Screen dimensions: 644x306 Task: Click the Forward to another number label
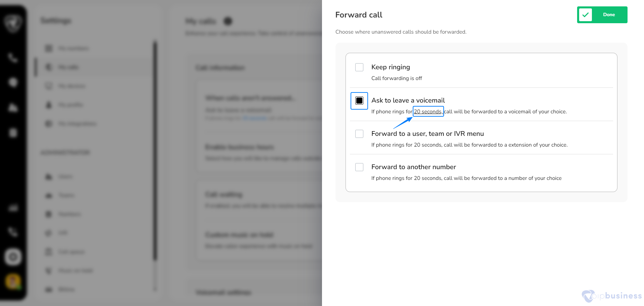pos(414,167)
